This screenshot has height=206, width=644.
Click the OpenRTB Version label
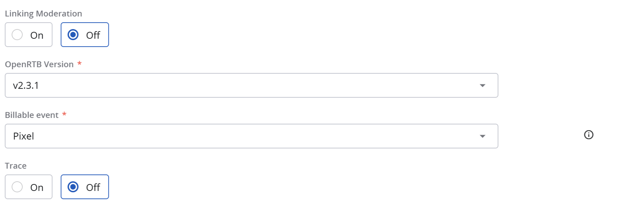38,64
